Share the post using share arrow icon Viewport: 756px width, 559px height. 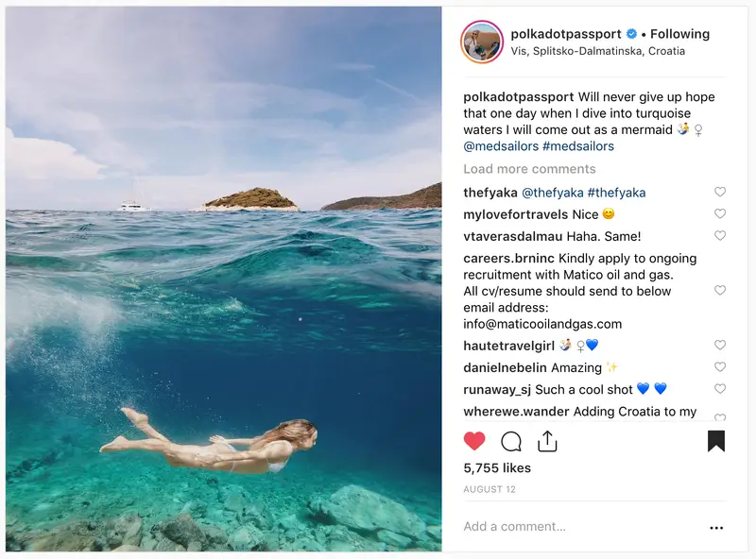[x=547, y=440]
